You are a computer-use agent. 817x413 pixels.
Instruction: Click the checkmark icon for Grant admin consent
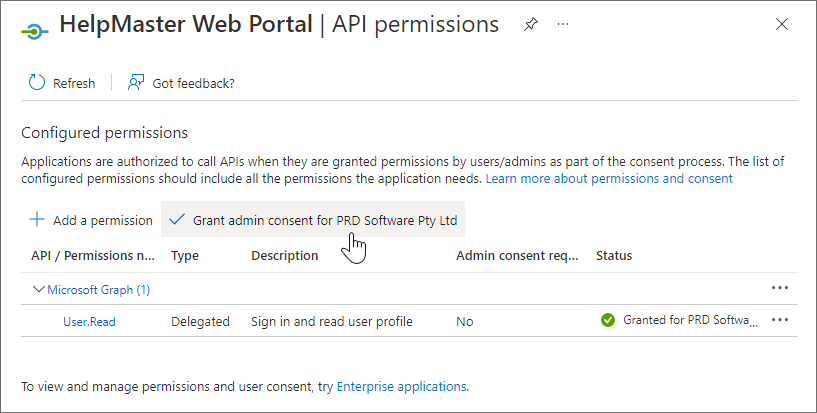[x=177, y=219]
